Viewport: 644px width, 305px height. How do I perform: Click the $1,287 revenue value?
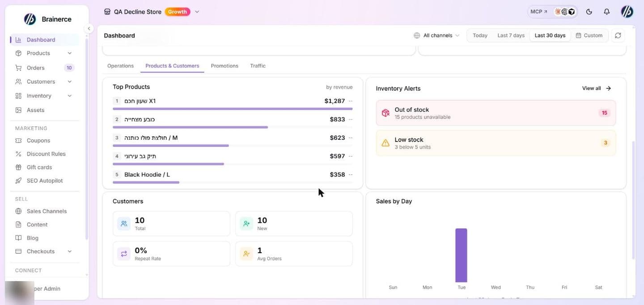335,101
